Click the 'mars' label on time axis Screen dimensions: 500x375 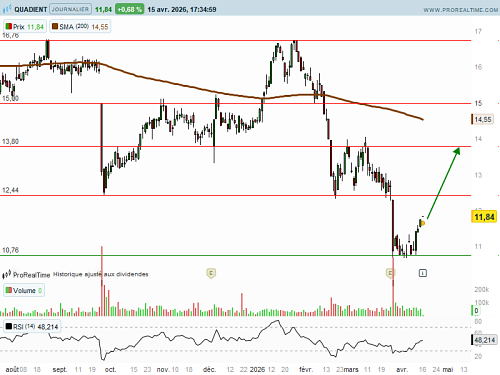coord(351,369)
